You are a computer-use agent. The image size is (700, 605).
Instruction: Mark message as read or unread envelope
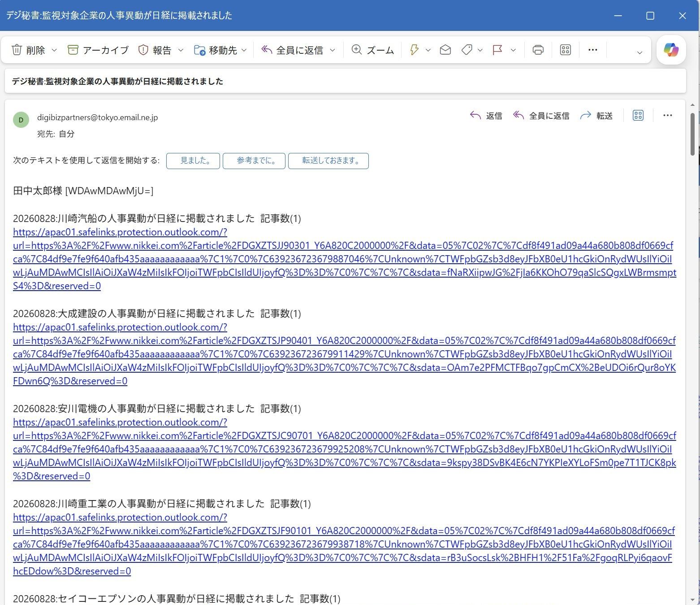pyautogui.click(x=445, y=50)
